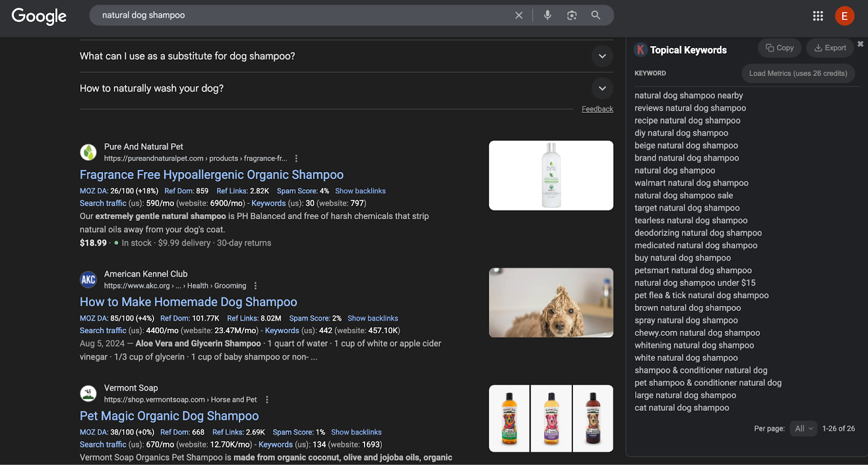Export the topical keywords list
Screen dimensions: 868x465
point(830,48)
